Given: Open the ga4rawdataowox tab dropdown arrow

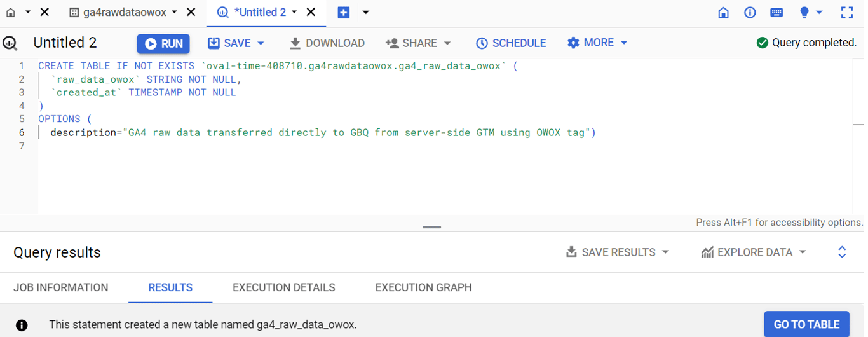Looking at the screenshot, I should pyautogui.click(x=175, y=12).
